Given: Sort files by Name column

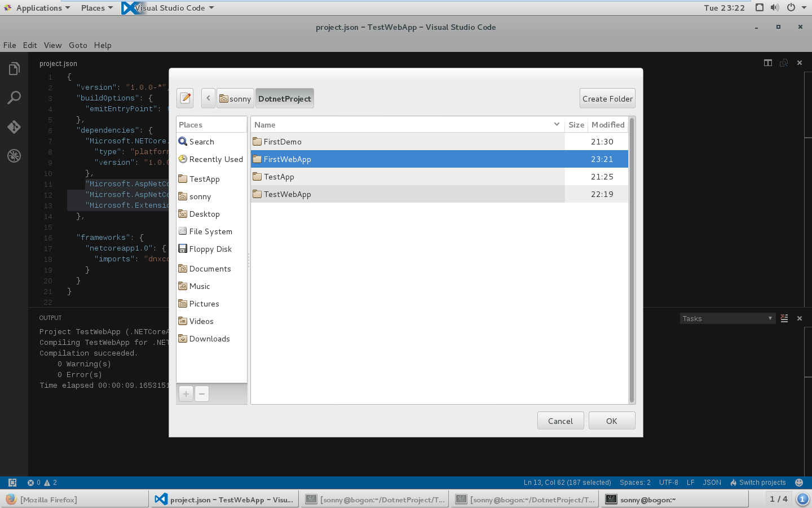Looking at the screenshot, I should (407, 125).
